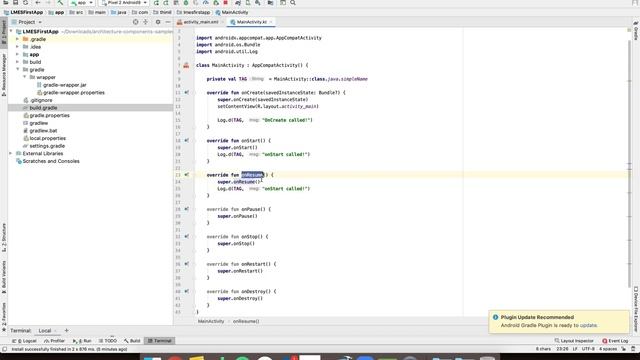Open the app run configuration dropdown

(82, 3)
